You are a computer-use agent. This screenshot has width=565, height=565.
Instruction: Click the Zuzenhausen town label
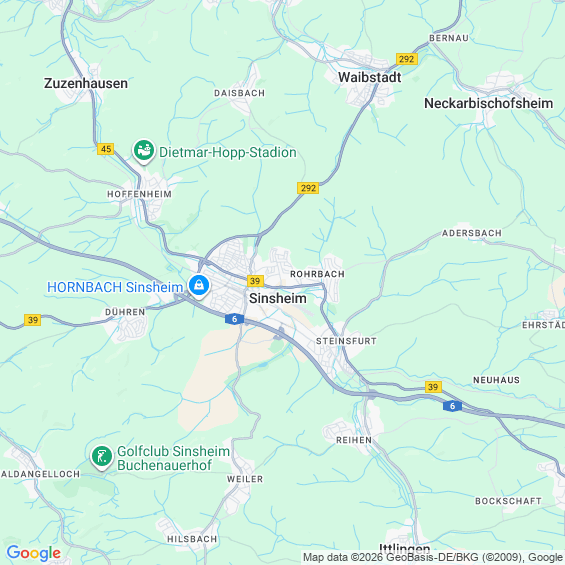86,83
